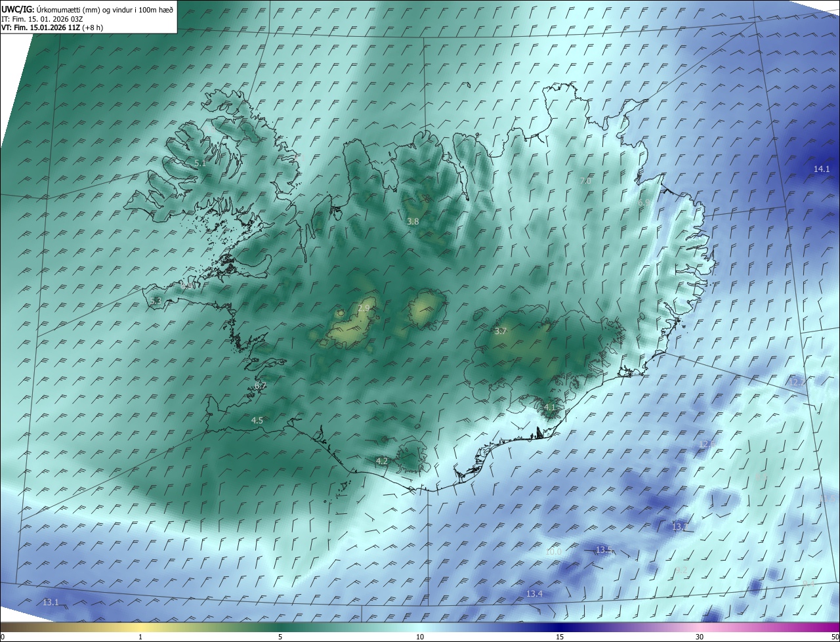The height and width of the screenshot is (642, 840).
Task: Click the 5.1 value over the Westfjords
Action: tap(199, 163)
